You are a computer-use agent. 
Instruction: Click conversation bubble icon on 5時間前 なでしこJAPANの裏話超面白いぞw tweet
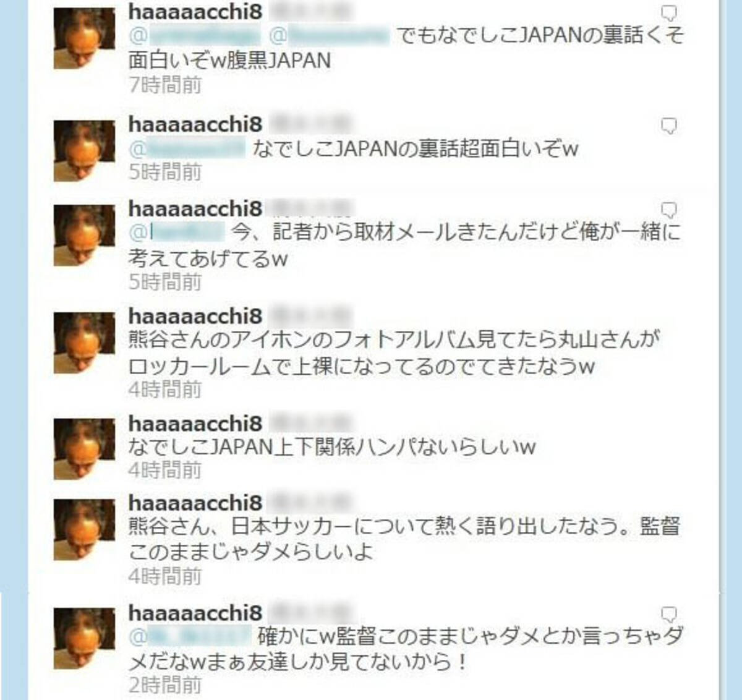coord(669,126)
